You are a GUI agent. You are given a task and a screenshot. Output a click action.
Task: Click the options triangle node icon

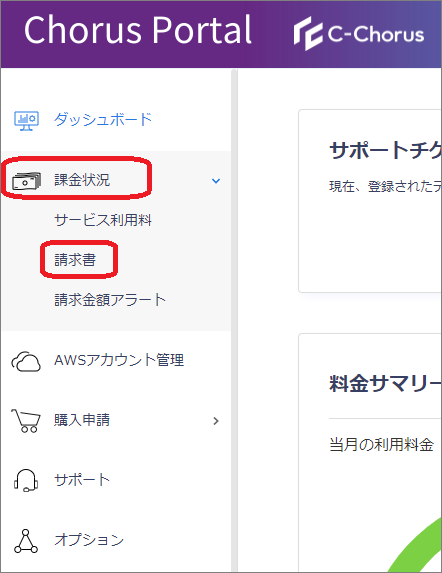pos(26,541)
